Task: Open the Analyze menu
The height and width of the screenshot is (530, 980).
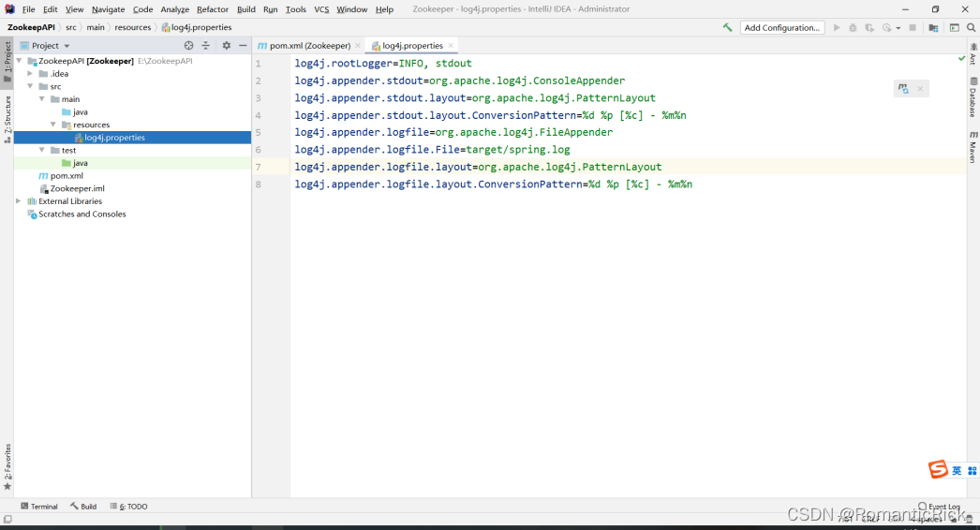Action: pyautogui.click(x=175, y=9)
